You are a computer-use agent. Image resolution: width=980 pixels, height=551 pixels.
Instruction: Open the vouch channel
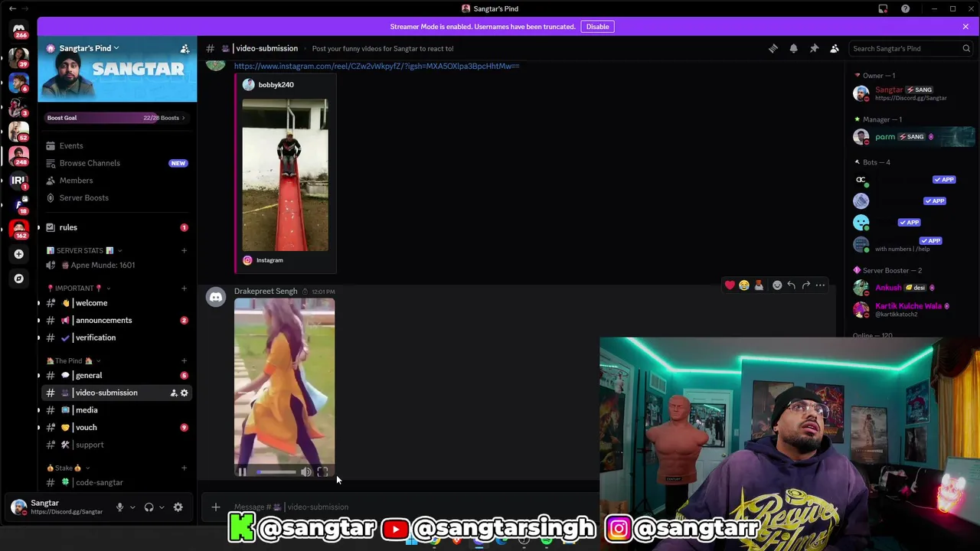coord(117,427)
